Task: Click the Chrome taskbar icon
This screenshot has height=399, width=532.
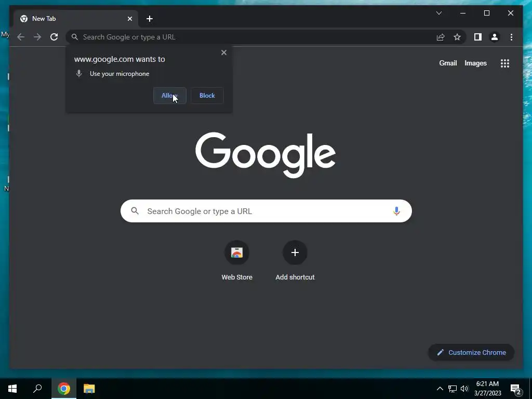Action: point(64,389)
